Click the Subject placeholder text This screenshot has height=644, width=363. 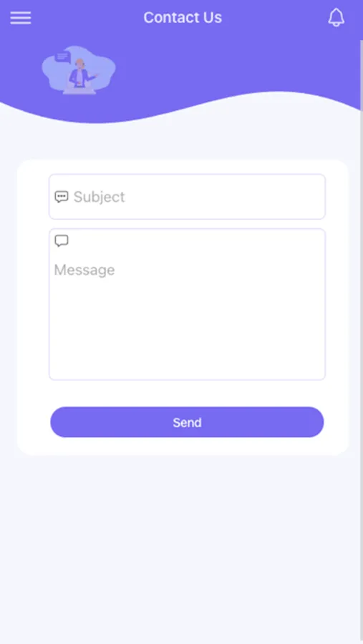(x=99, y=197)
